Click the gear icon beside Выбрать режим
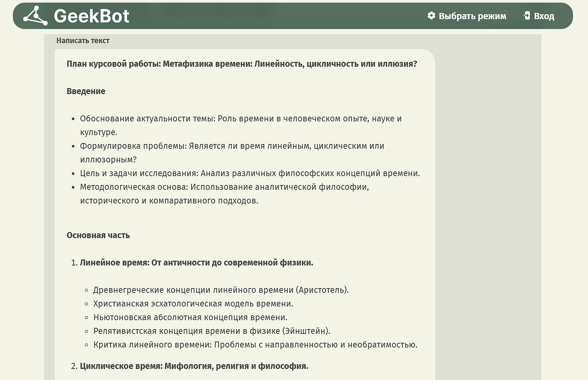Viewport: 588px width, 380px height. (431, 16)
